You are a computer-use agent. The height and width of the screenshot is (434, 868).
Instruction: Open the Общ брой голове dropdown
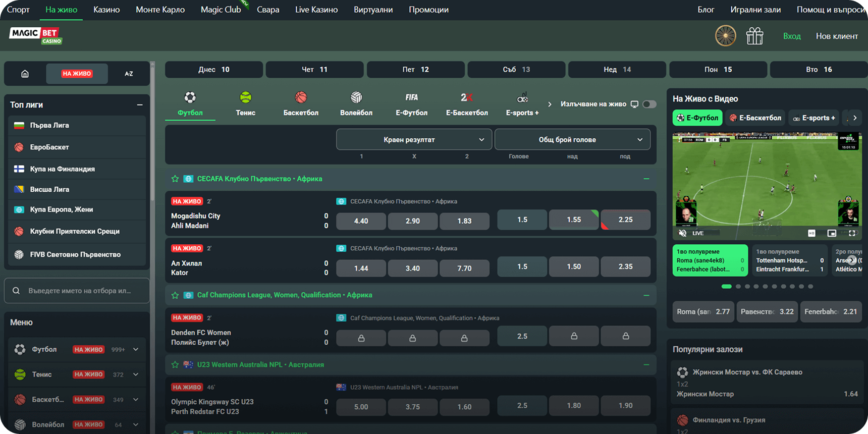coord(572,140)
